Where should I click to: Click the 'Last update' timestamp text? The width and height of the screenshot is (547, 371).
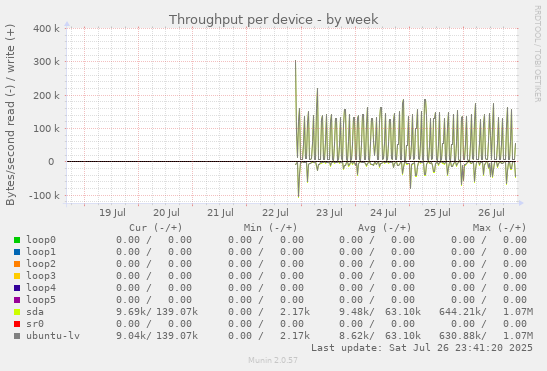[x=422, y=348]
